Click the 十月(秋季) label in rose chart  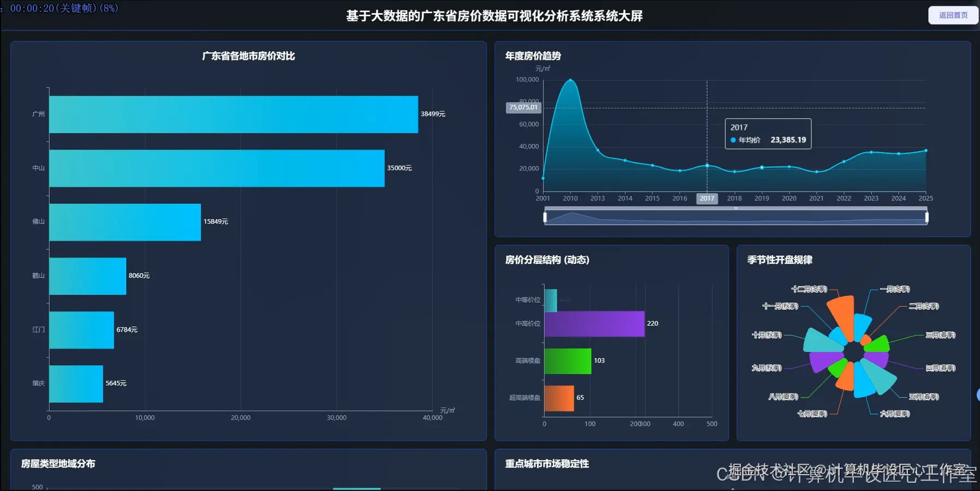click(767, 335)
